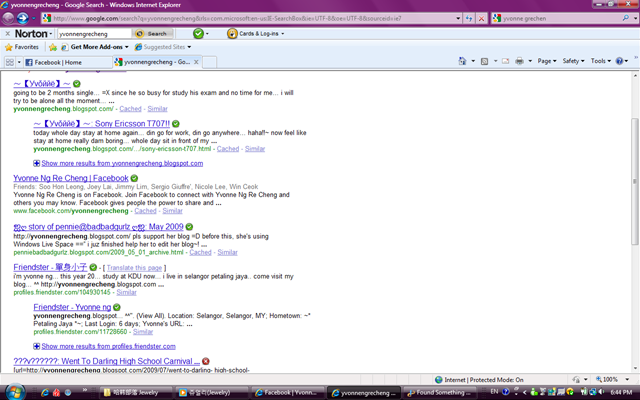Click the taskbar clock 6:44 PM
This screenshot has height=400, width=640.
(620, 393)
